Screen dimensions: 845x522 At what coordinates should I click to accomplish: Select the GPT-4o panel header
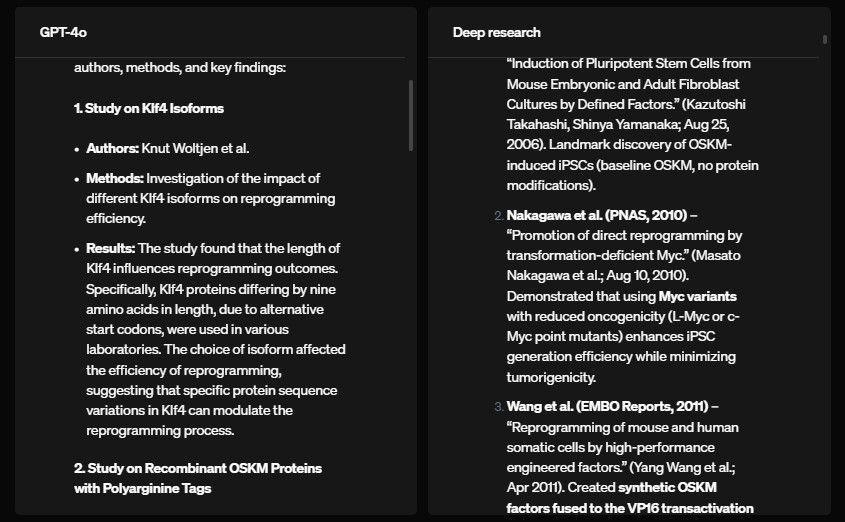[x=63, y=32]
